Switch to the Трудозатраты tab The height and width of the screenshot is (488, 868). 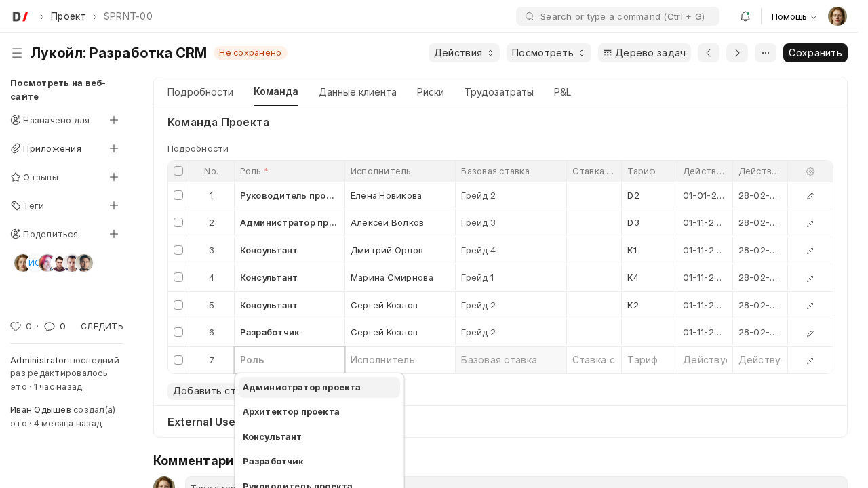point(499,92)
